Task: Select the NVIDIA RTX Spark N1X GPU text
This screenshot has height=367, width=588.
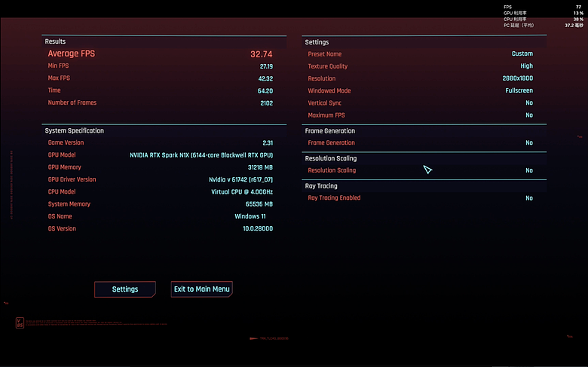Action: [201, 155]
